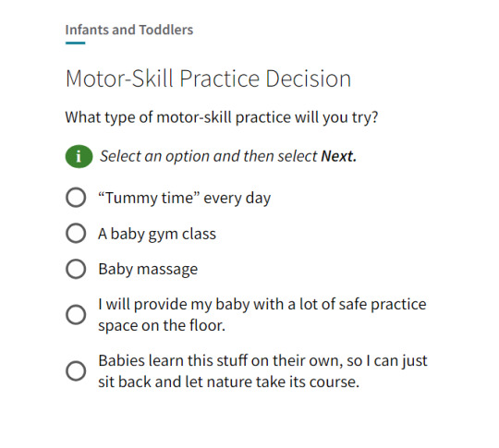The height and width of the screenshot is (448, 499).
Task: Click the quoted phrase "Tummy time"
Action: click(x=150, y=199)
